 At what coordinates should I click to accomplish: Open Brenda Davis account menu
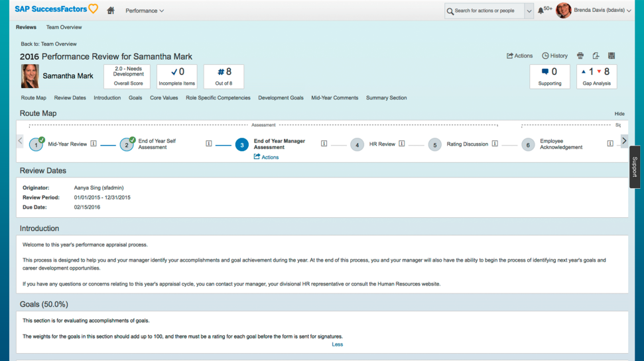(x=602, y=10)
